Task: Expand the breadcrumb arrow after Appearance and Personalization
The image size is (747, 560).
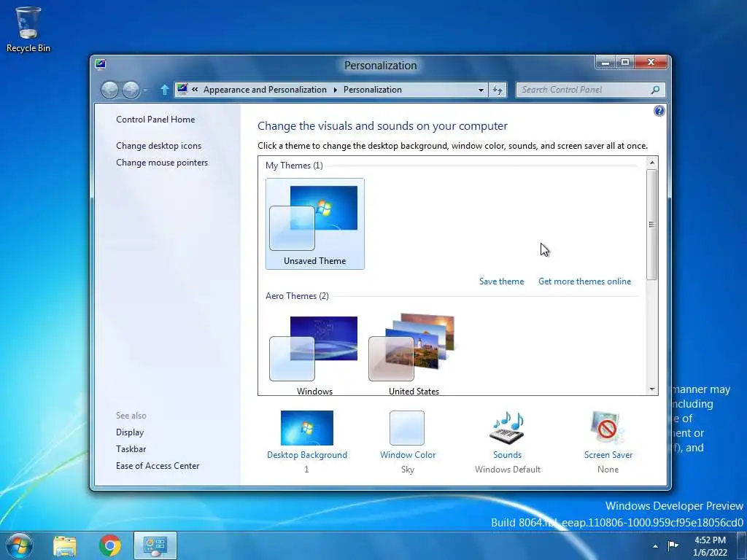Action: pos(335,90)
